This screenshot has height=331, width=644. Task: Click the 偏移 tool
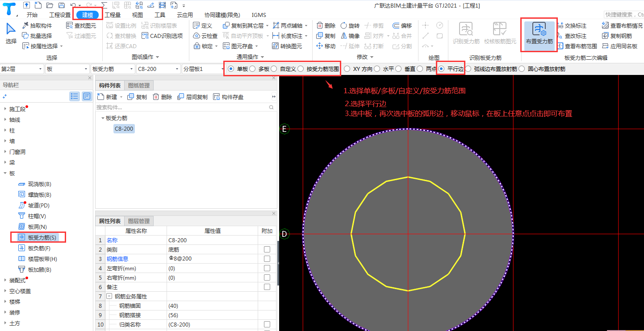coord(402,25)
